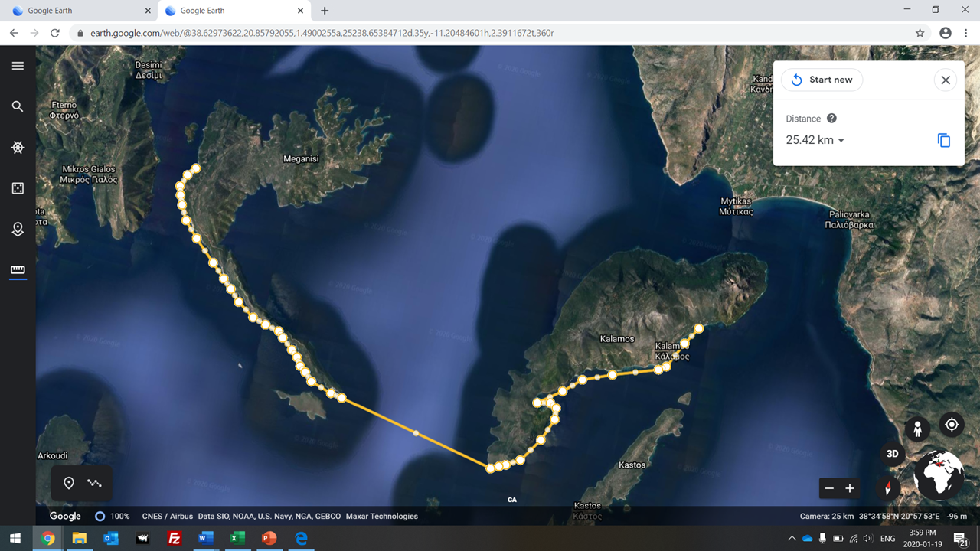Drop Pegman for Street View
Image resolution: width=980 pixels, height=551 pixels.
point(917,429)
